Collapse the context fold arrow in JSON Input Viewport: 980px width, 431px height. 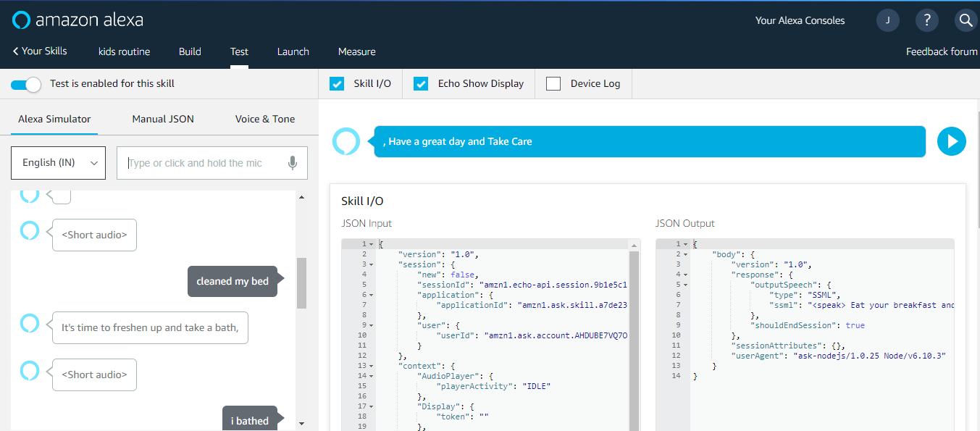371,366
